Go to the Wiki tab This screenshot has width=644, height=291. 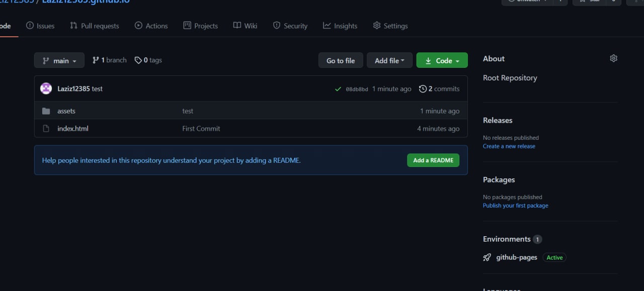pyautogui.click(x=245, y=26)
